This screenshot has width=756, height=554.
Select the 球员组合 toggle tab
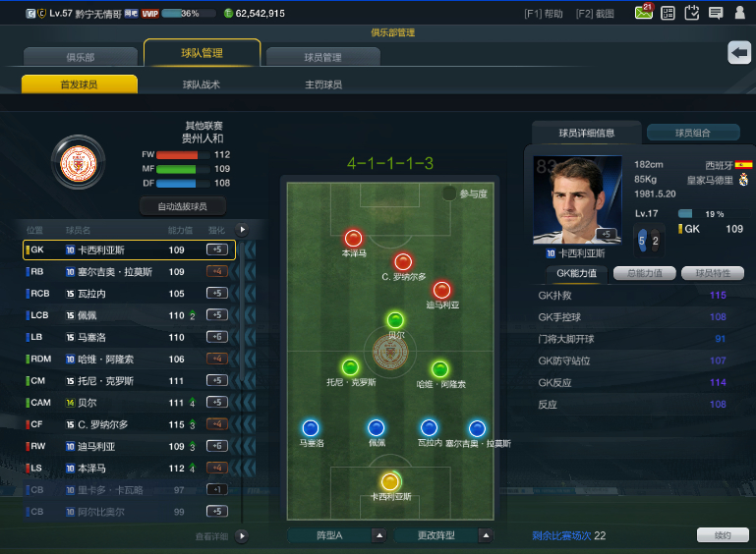click(x=693, y=133)
